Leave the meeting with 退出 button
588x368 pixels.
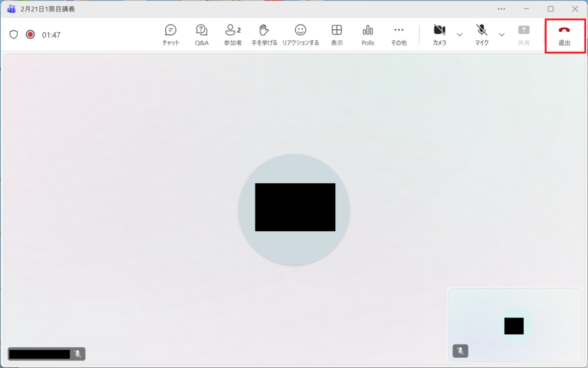tap(564, 35)
